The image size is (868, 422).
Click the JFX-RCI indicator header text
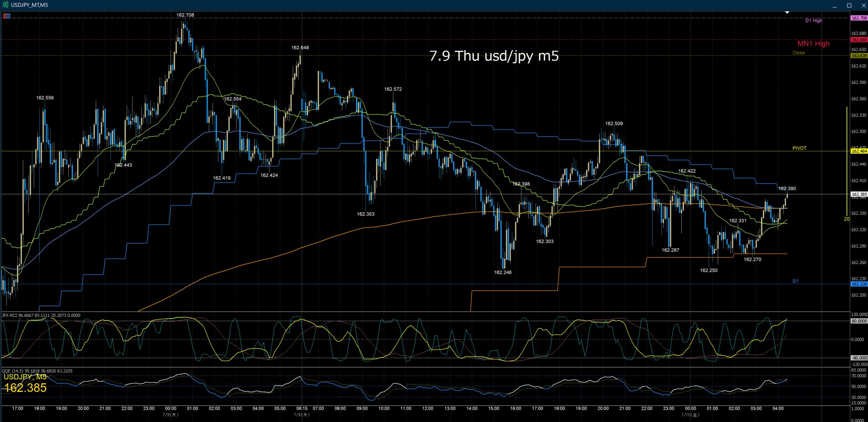(41, 315)
